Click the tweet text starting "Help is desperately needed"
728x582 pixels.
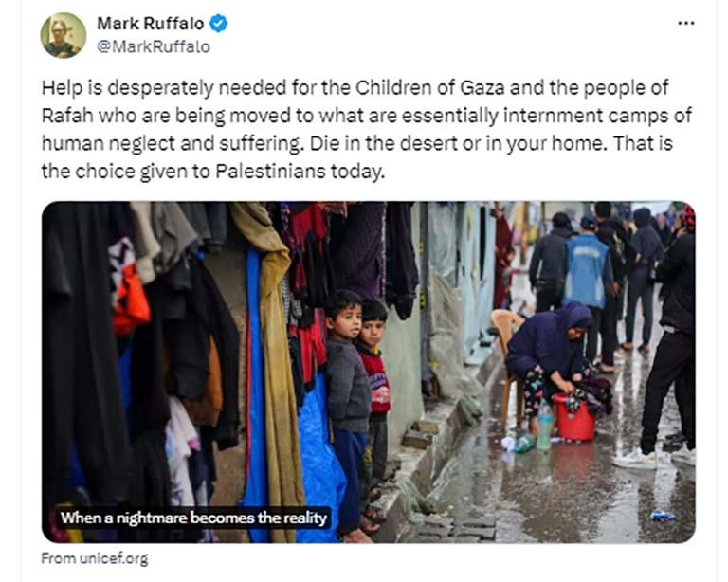tap(367, 130)
